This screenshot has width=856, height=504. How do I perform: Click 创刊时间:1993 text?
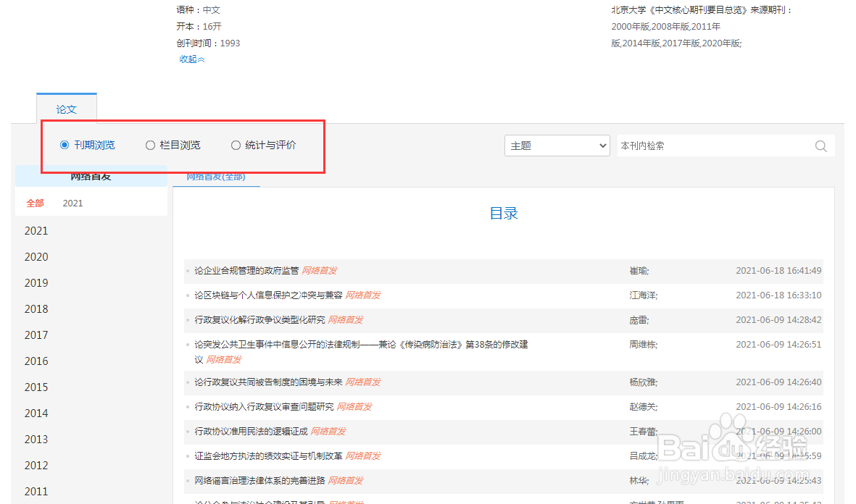pos(208,43)
